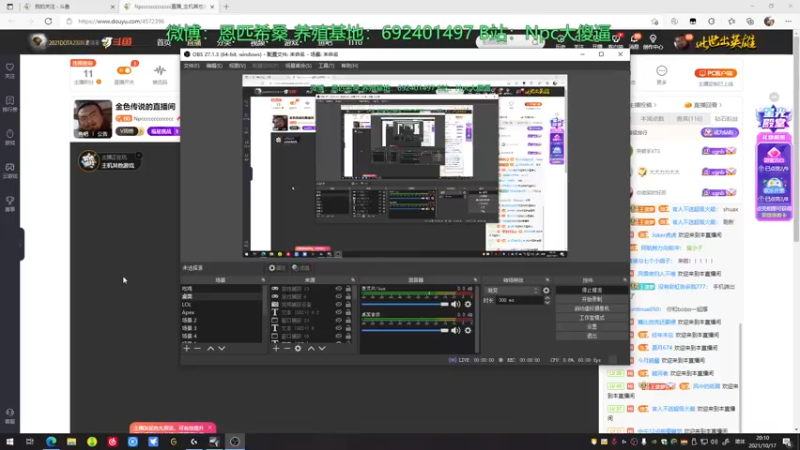This screenshot has width=800, height=450.
Task: Expand 直播回看 link arrow
Action: coord(720,105)
